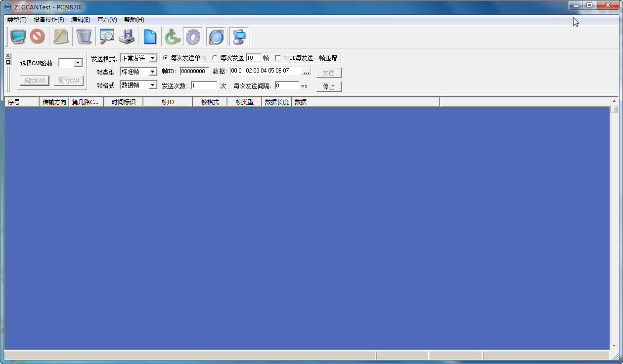
Task: Enable the 帧ID每发送一帧递增 checkbox
Action: tap(278, 58)
